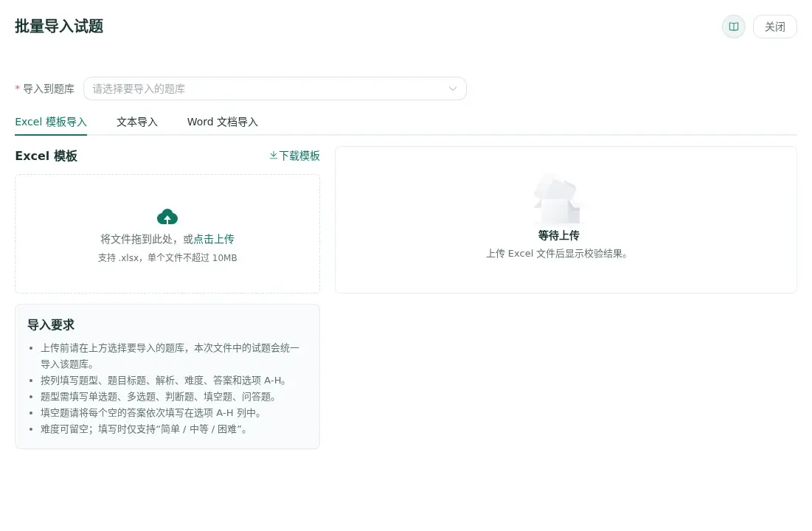Image resolution: width=812 pixels, height=531 pixels.
Task: Click the 导入要求 heading
Action: [x=51, y=324]
